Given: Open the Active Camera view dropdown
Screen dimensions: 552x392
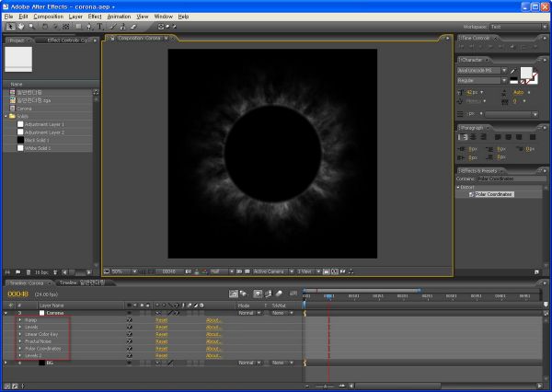Looking at the screenshot, I should coord(273,271).
